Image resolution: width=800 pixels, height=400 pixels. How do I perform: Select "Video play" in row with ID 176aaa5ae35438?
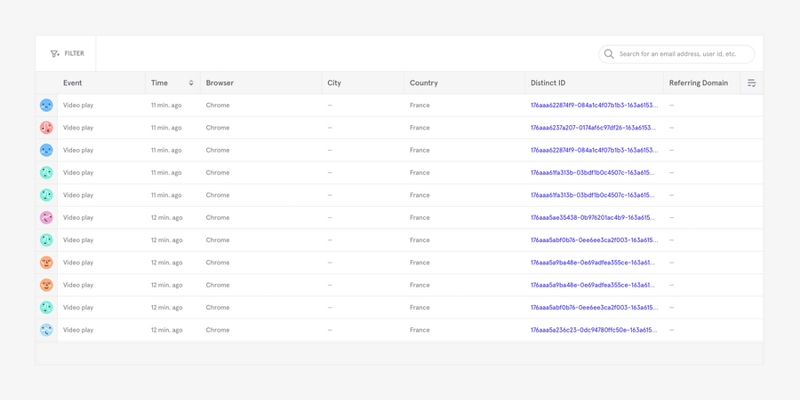point(78,217)
